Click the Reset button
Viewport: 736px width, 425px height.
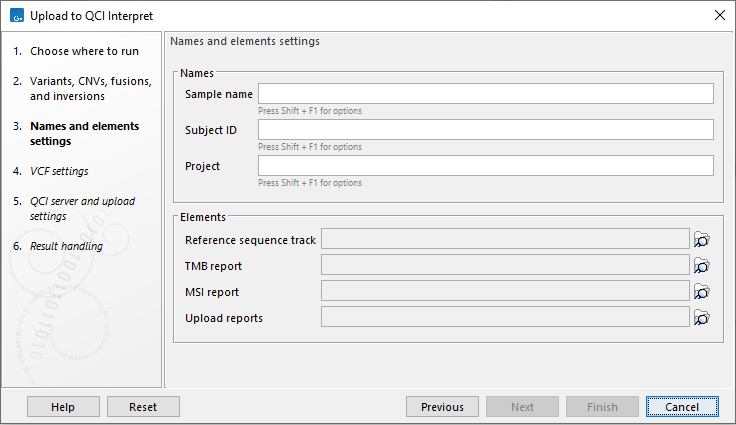click(143, 407)
